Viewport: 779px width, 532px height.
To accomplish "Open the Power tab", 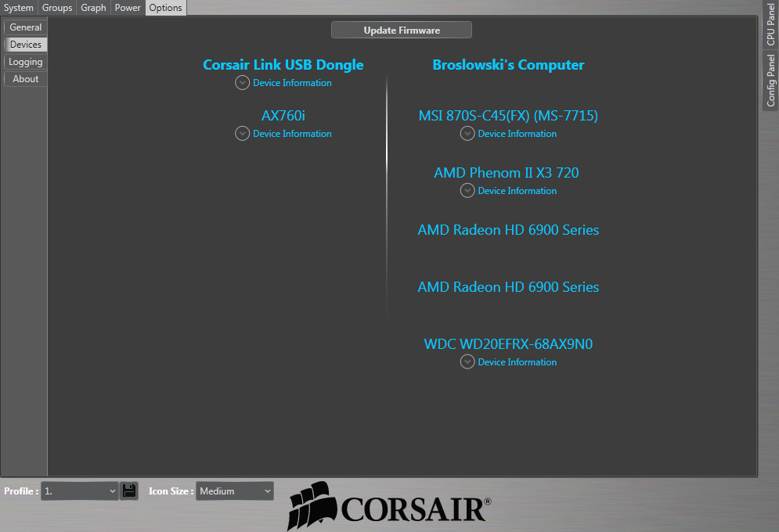I will [128, 8].
